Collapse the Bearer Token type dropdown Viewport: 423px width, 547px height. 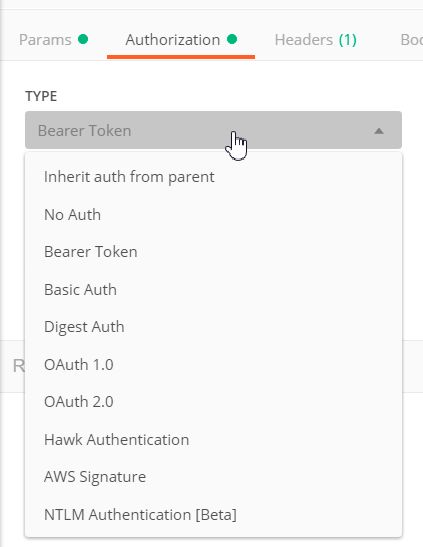click(x=213, y=130)
